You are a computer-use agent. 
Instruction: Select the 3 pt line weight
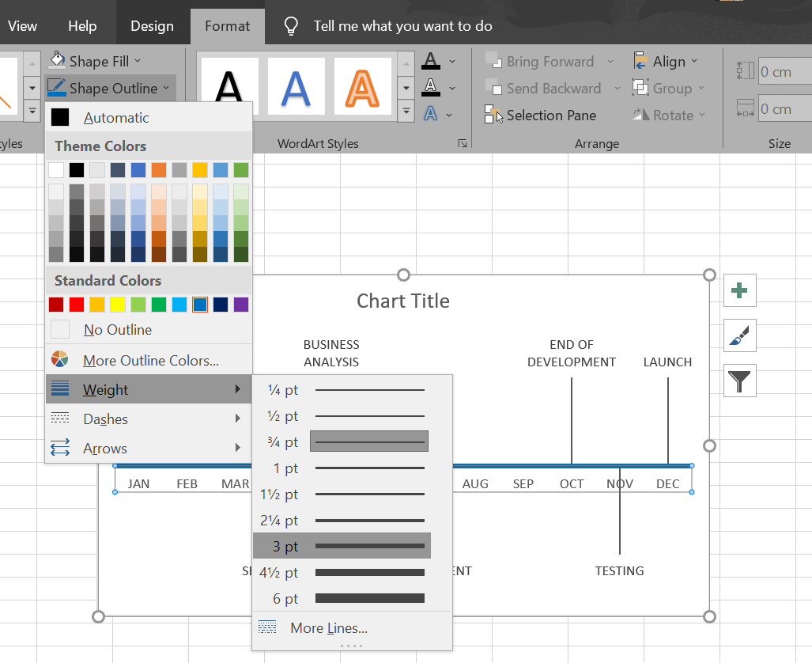342,547
